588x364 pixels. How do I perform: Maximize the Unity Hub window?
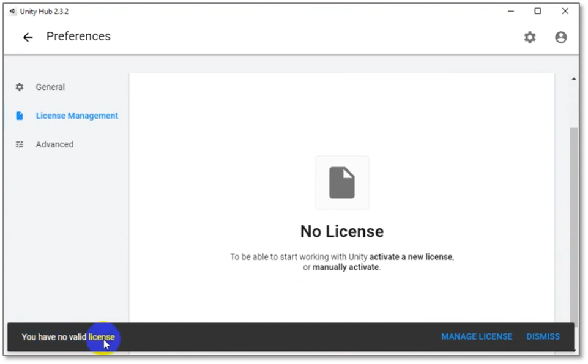[x=538, y=11]
